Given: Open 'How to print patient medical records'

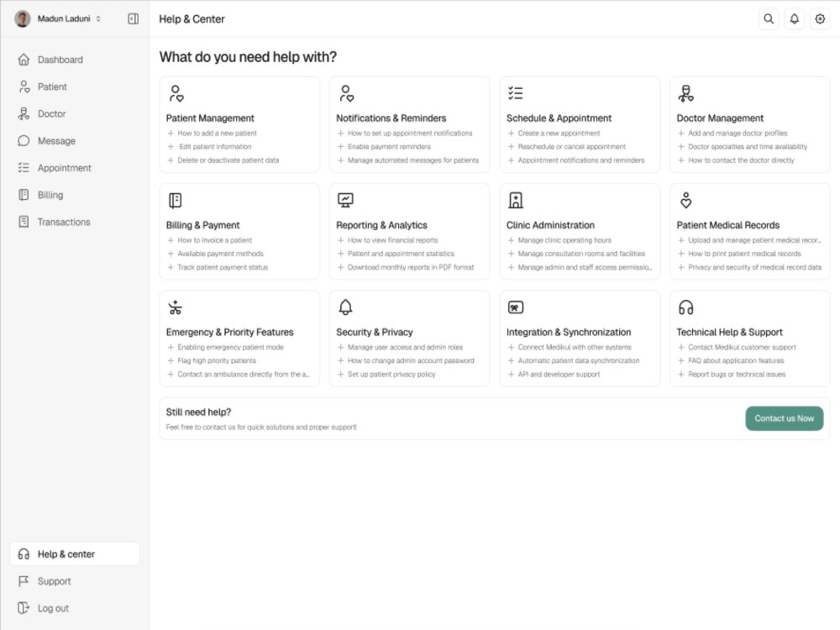Looking at the screenshot, I should (739, 254).
